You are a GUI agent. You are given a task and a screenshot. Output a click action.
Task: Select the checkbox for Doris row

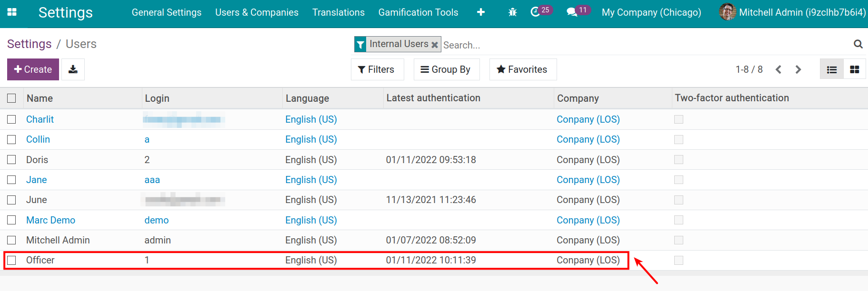click(12, 160)
